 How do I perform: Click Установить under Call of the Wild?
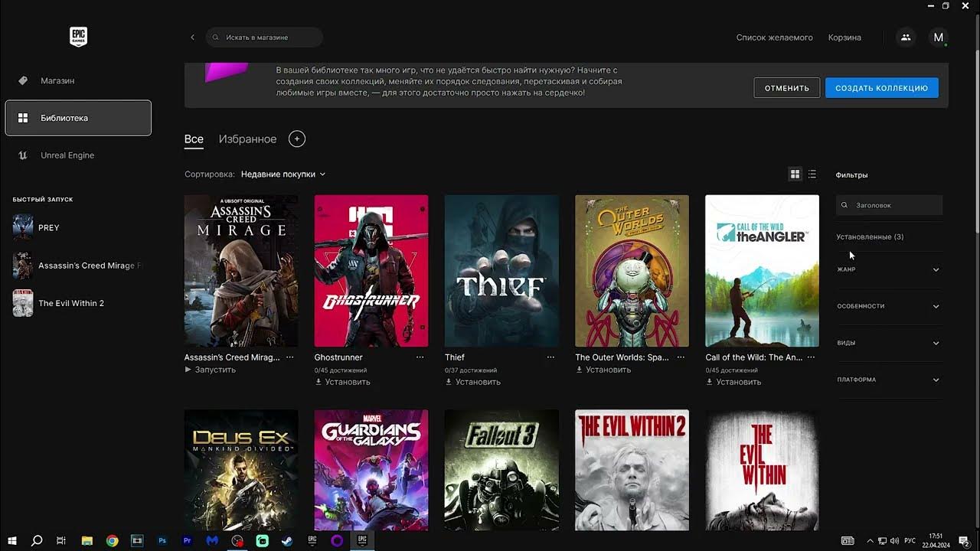click(x=733, y=382)
